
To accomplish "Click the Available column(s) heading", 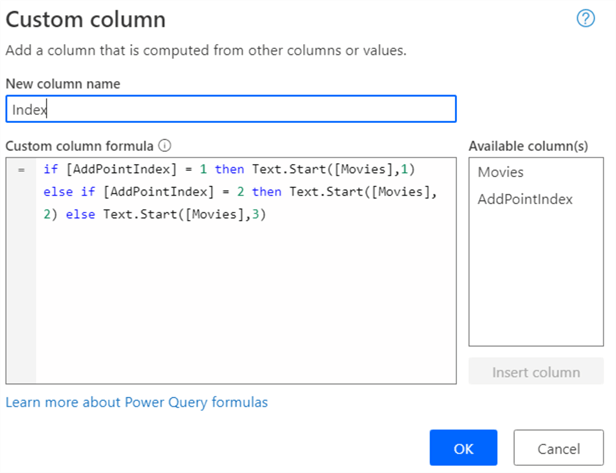I will coord(528,144).
